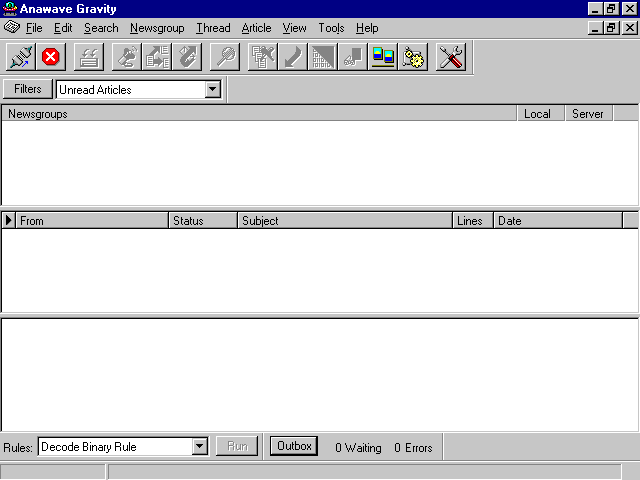Sort articles by Subject column header
This screenshot has width=640, height=480.
(344, 221)
